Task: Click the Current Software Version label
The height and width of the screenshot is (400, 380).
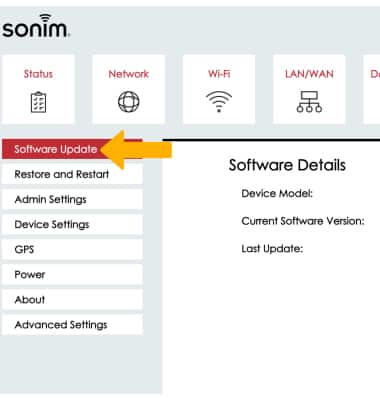Action: 303,221
